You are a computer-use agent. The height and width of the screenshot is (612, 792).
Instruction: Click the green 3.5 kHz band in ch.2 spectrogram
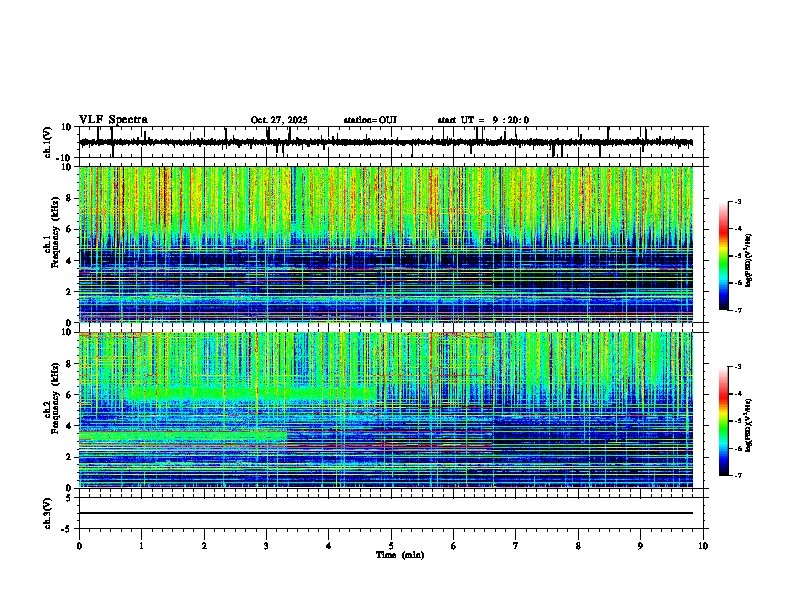[183, 436]
